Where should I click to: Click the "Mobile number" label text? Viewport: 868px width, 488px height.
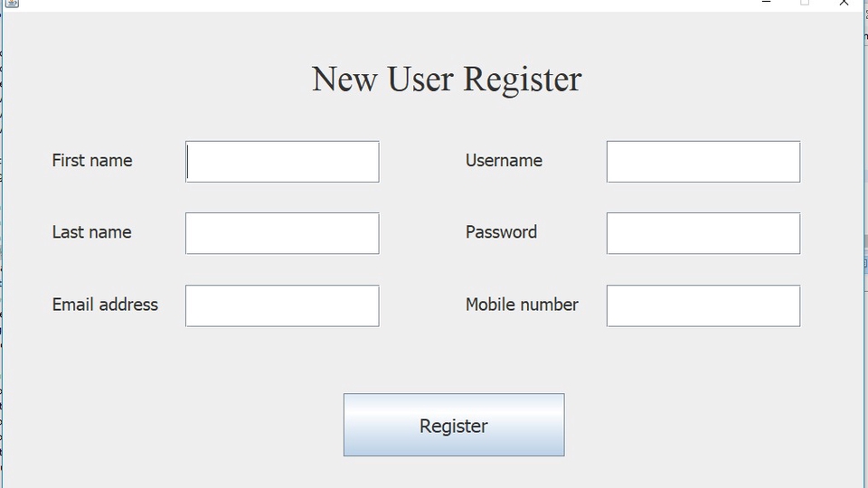(x=522, y=305)
